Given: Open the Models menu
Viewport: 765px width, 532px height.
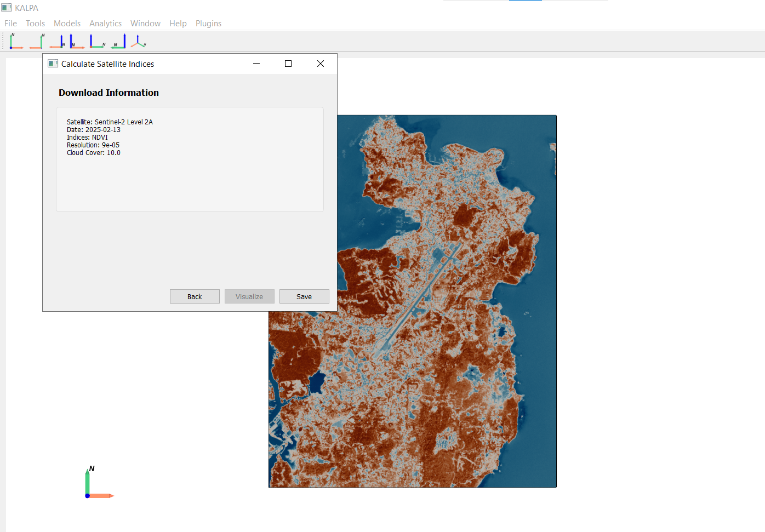Looking at the screenshot, I should (67, 24).
